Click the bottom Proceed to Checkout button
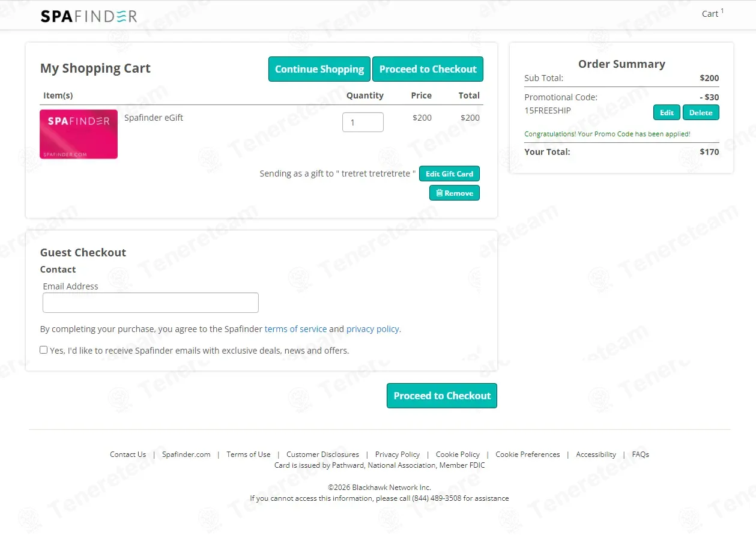 tap(442, 396)
